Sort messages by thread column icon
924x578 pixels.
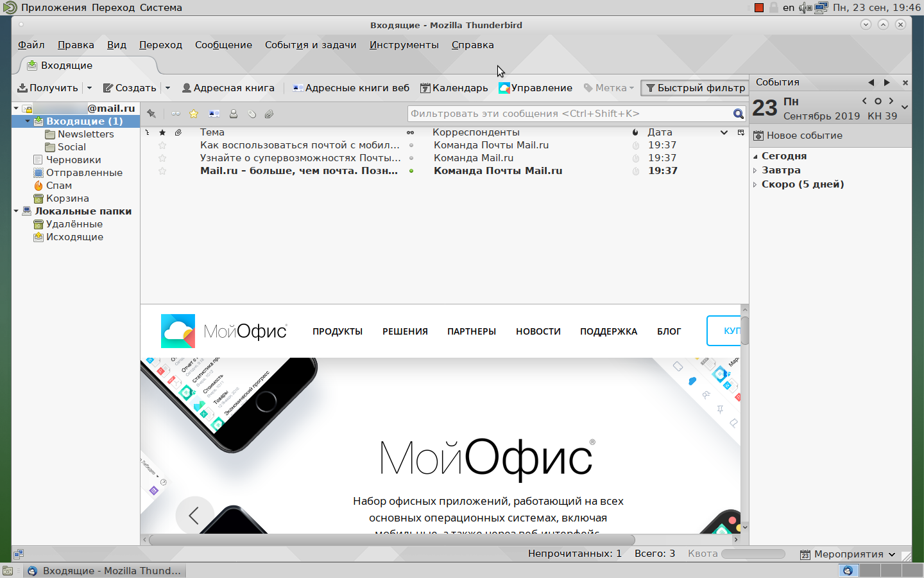(x=148, y=132)
